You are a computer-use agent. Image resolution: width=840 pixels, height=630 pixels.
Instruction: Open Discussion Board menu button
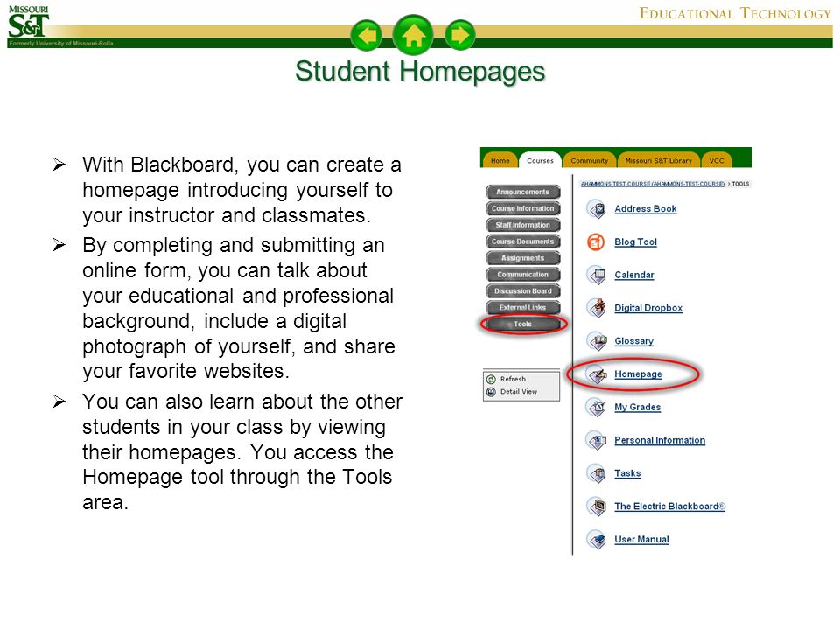(523, 290)
